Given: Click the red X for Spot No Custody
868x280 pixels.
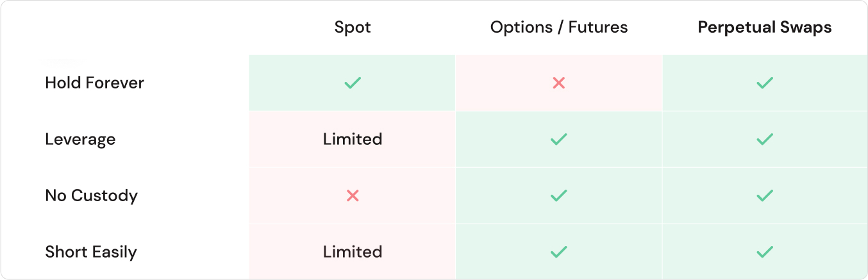Looking at the screenshot, I should 352,195.
